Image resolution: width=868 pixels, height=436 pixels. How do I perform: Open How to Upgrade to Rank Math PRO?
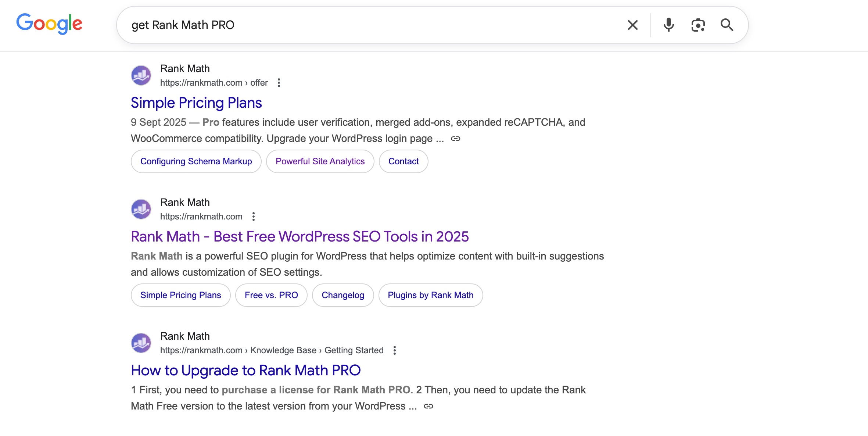pos(245,371)
